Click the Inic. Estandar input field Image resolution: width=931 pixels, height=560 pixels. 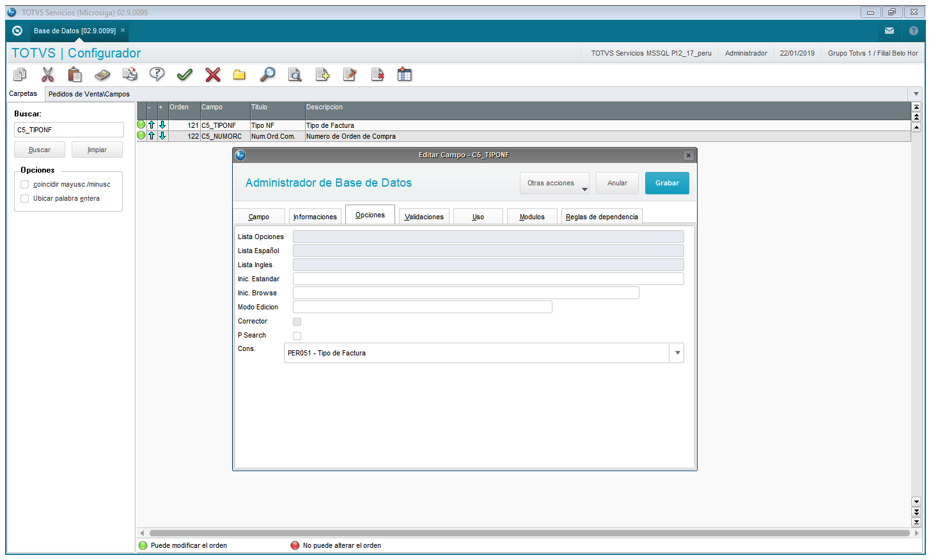(489, 279)
